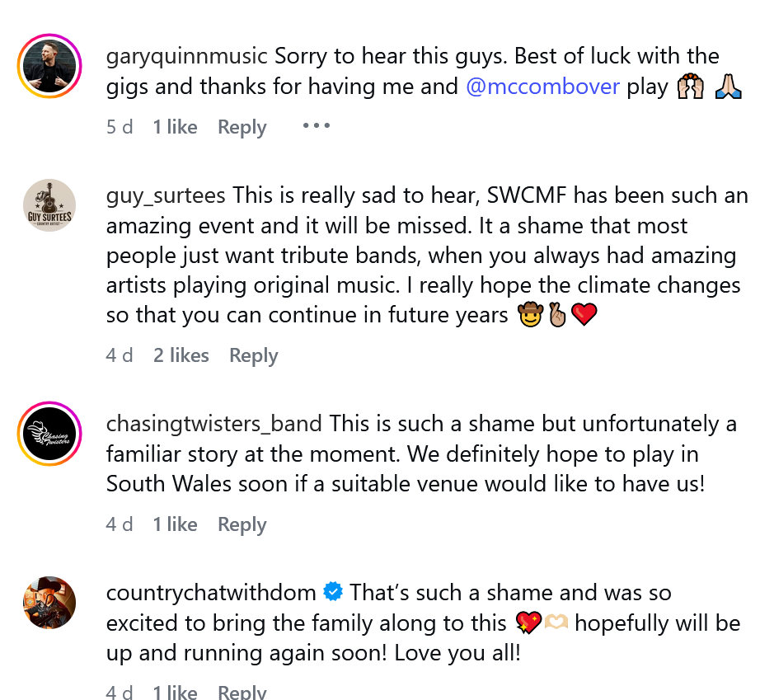This screenshot has height=700, width=774.
Task: Reply to chasingtwisters_band's comment
Action: pos(242,524)
